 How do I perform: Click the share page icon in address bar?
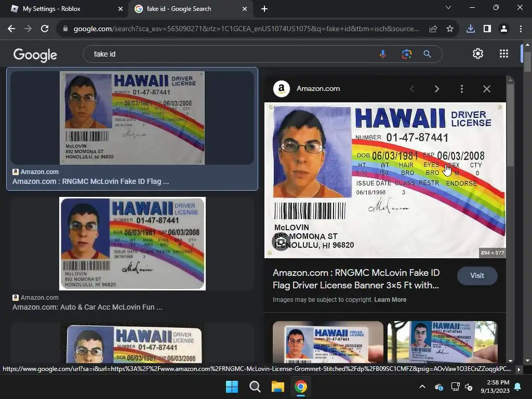433,29
